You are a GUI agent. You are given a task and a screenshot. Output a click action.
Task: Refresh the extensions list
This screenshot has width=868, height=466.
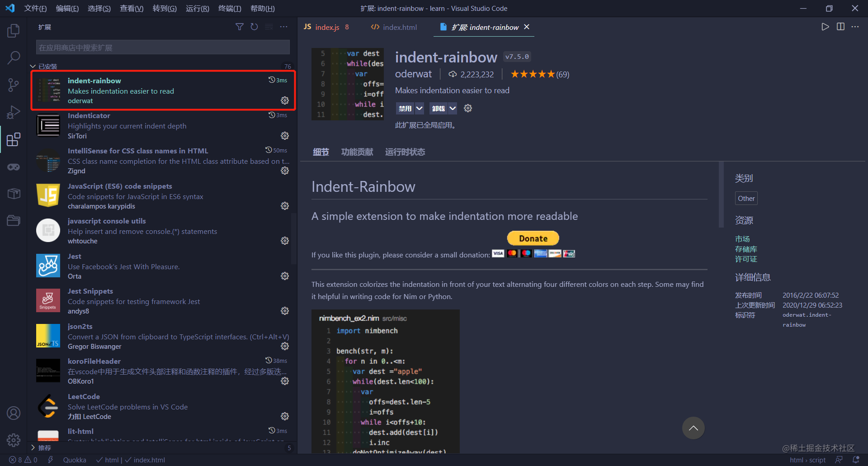(x=254, y=27)
